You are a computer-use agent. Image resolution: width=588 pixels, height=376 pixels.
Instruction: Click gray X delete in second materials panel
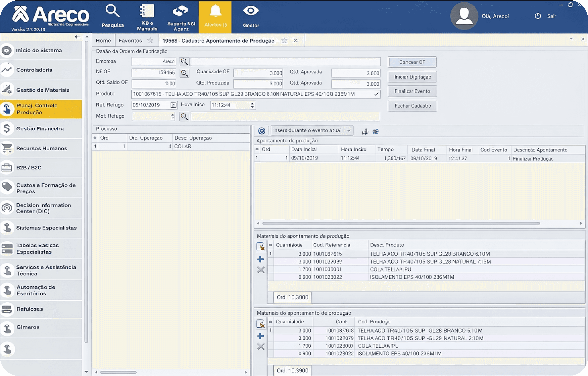(261, 346)
